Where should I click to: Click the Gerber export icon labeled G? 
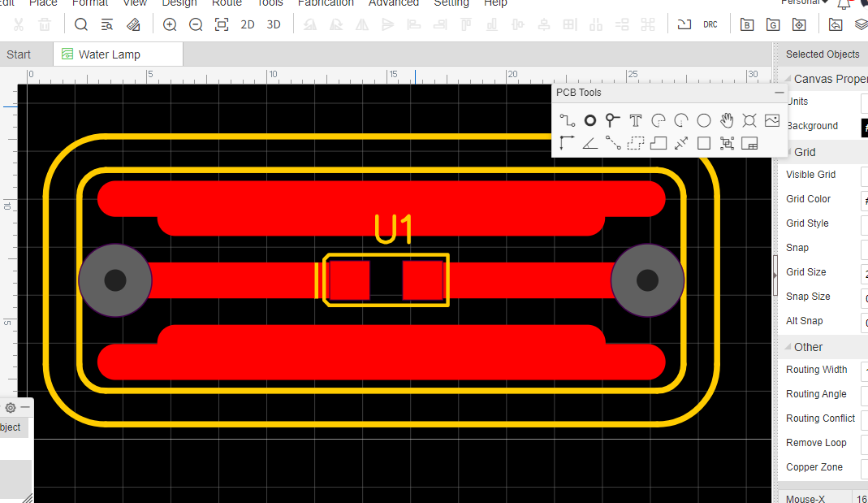(773, 24)
